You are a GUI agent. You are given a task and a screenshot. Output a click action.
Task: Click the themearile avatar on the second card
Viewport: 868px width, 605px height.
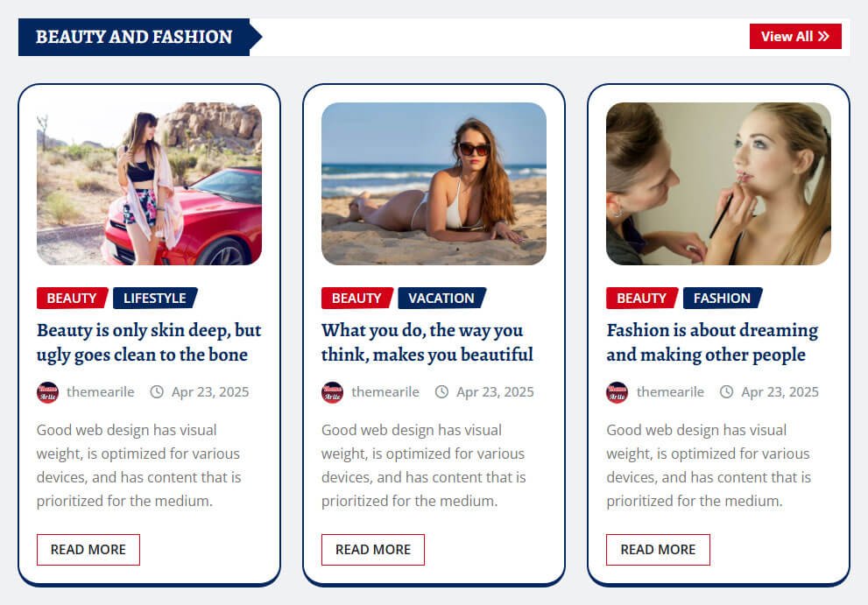click(x=332, y=392)
